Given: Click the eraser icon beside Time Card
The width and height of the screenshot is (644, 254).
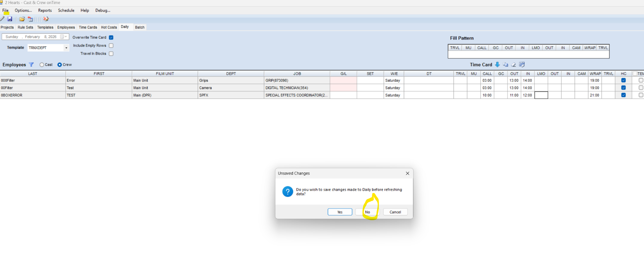Looking at the screenshot, I should click(x=514, y=64).
